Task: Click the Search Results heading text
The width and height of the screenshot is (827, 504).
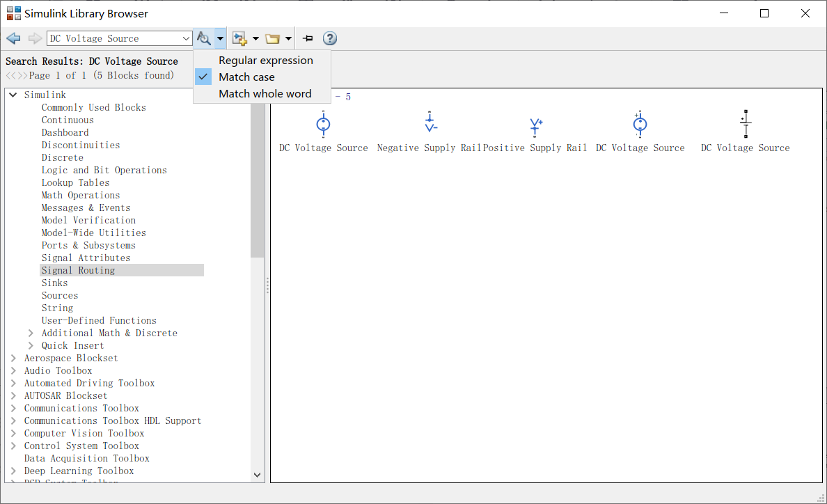Action: (92, 61)
